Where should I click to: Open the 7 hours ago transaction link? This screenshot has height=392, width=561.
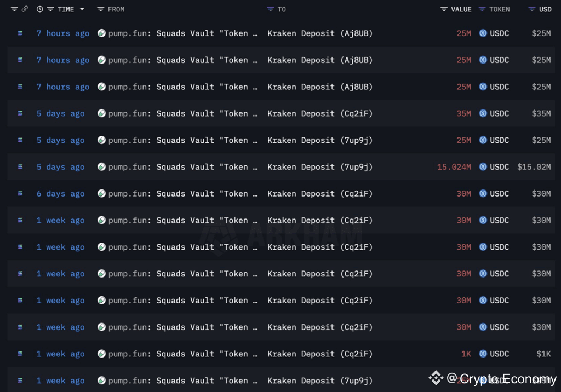(62, 33)
